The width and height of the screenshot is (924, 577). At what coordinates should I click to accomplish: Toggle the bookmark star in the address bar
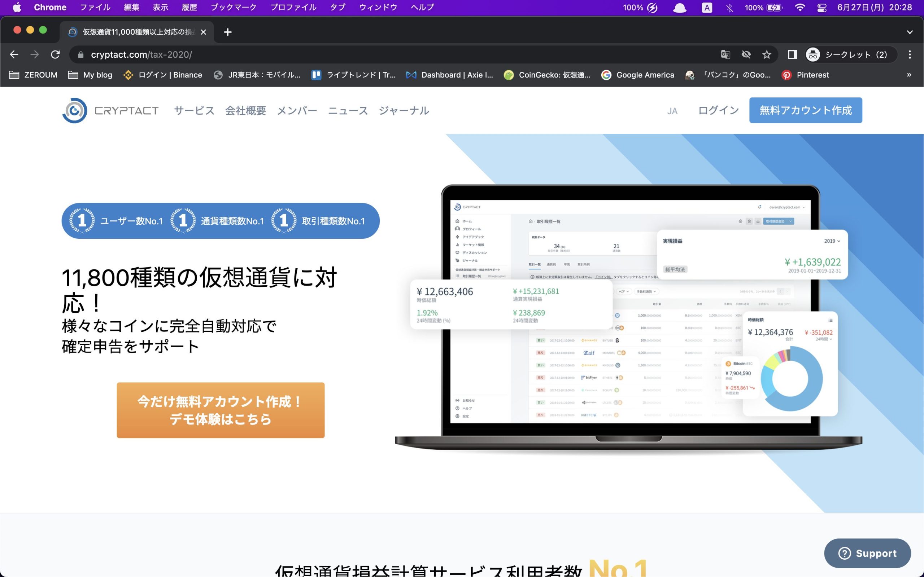tap(767, 54)
